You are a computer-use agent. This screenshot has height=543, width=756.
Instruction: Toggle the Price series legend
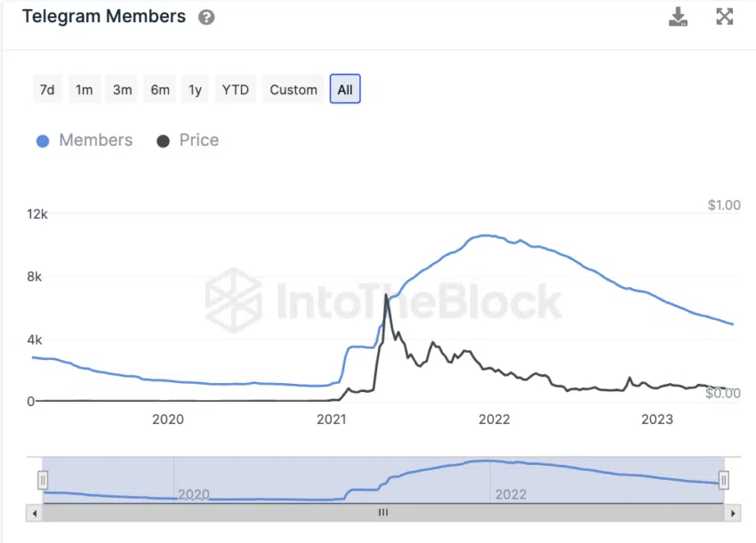187,140
